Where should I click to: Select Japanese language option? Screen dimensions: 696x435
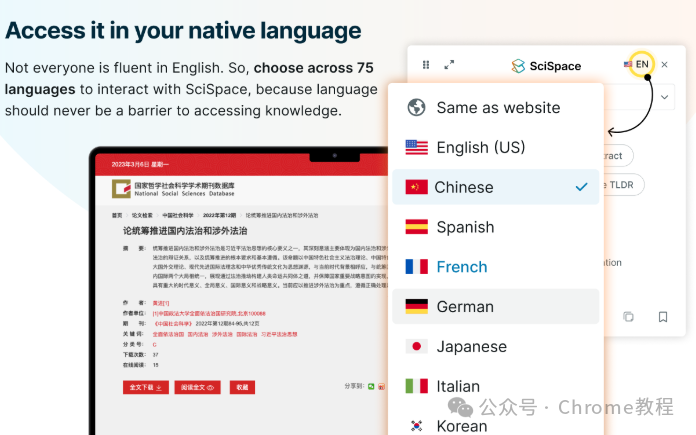click(496, 346)
